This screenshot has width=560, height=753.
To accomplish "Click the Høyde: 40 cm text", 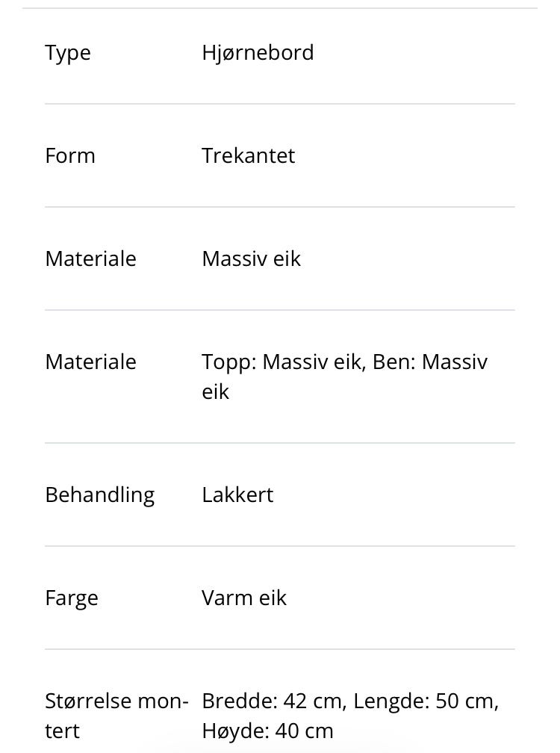I will (x=267, y=731).
